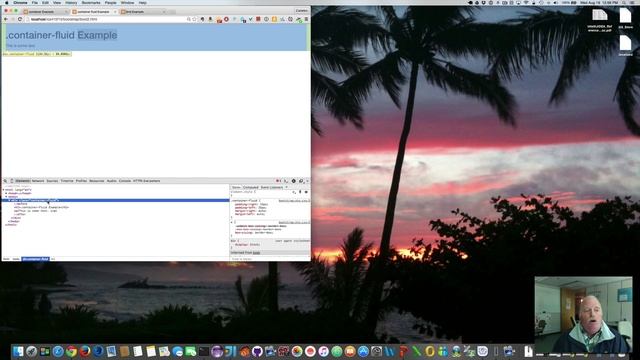Click the bootstrap CSS source link for .container-fluid
The width and height of the screenshot is (640, 360).
294,201
